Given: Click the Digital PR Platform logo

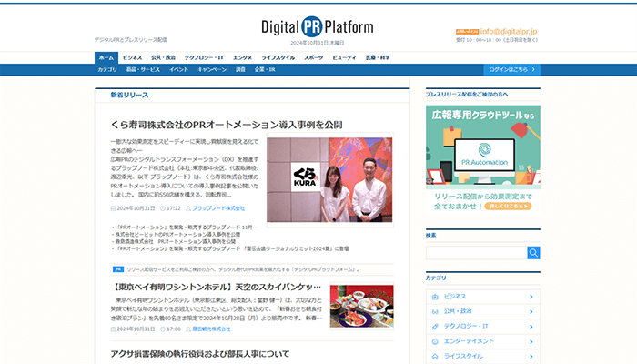Looking at the screenshot, I should [x=318, y=26].
